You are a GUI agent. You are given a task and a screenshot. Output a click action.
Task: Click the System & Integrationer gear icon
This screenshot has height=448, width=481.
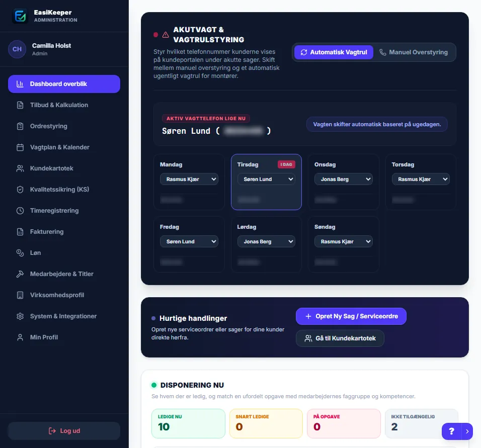(x=20, y=316)
